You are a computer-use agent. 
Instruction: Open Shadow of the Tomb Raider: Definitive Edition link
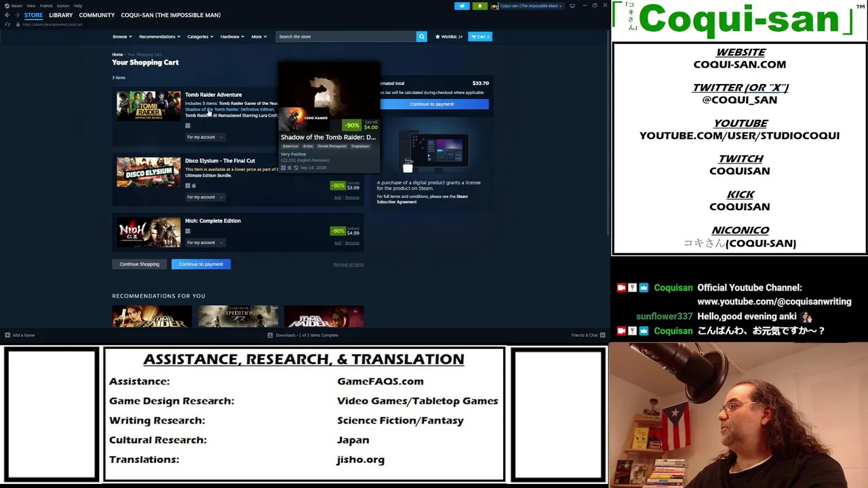229,109
